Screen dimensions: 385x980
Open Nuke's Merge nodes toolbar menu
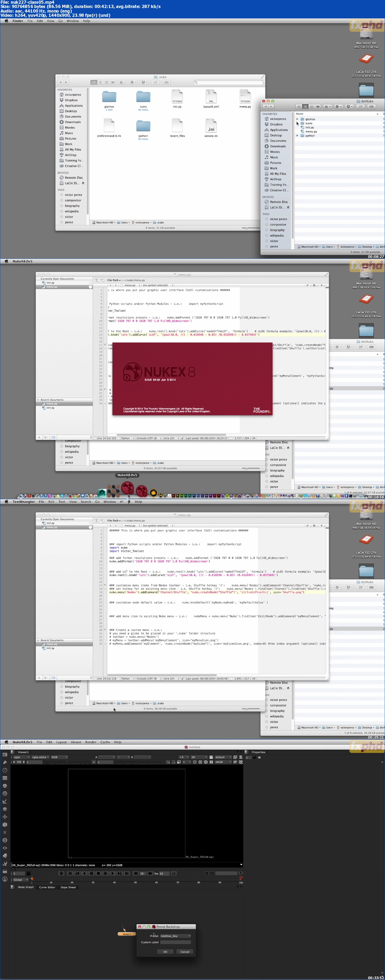5,809
